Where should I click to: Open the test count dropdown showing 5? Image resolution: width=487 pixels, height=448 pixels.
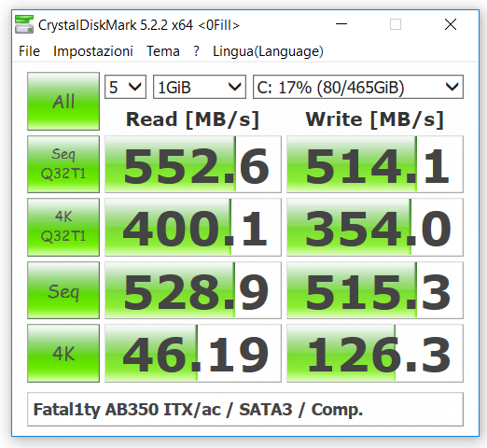click(125, 87)
